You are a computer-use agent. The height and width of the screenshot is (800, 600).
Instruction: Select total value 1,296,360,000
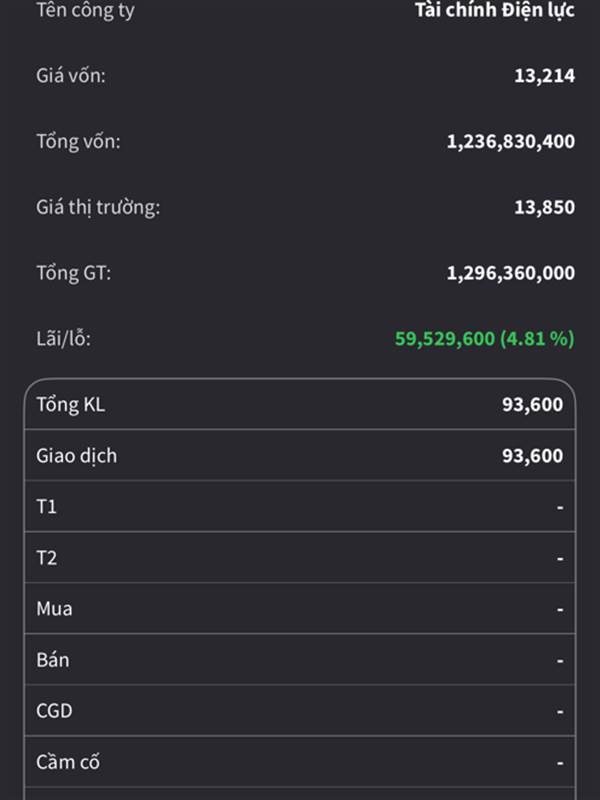(510, 273)
